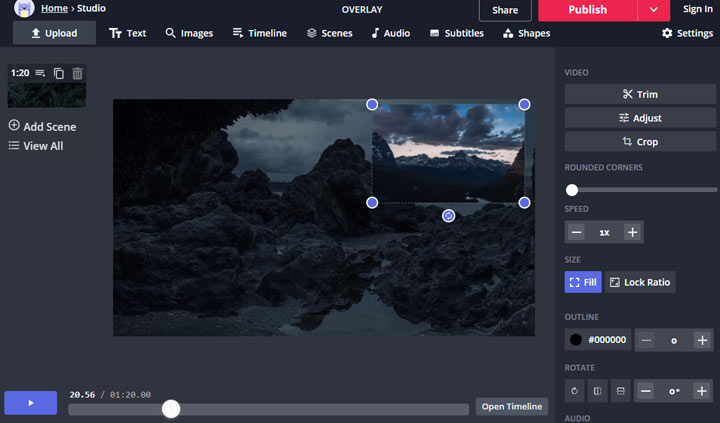Publish the video project
This screenshot has width=720, height=423.
coord(587,10)
